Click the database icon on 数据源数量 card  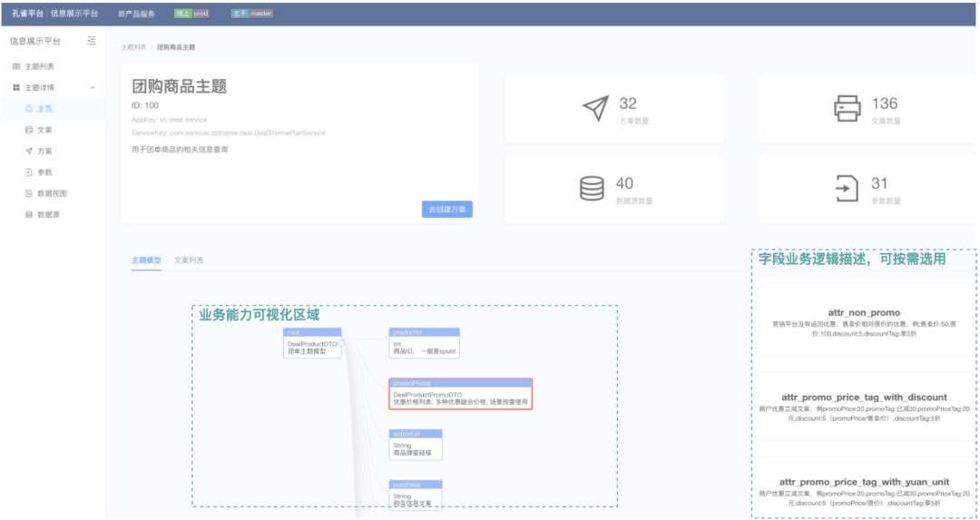[592, 189]
